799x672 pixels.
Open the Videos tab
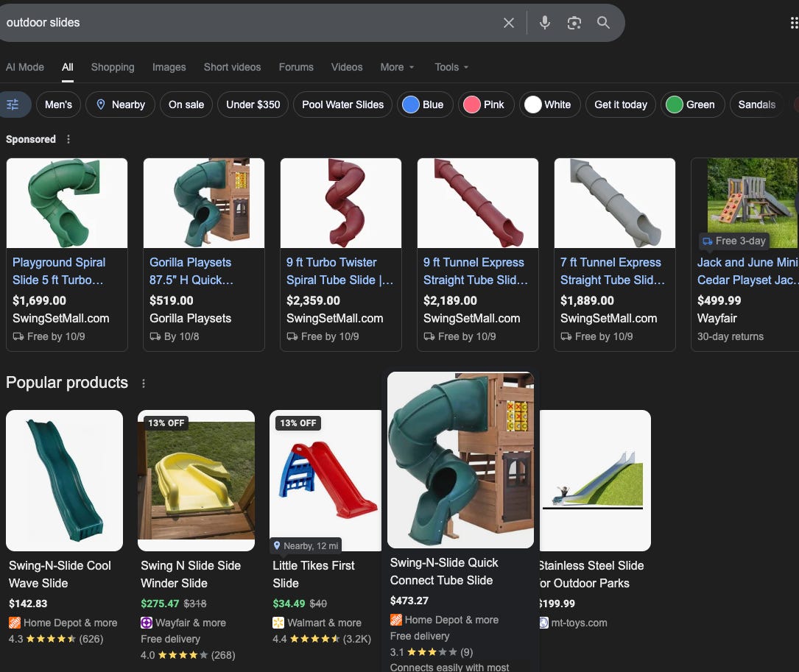coord(347,67)
